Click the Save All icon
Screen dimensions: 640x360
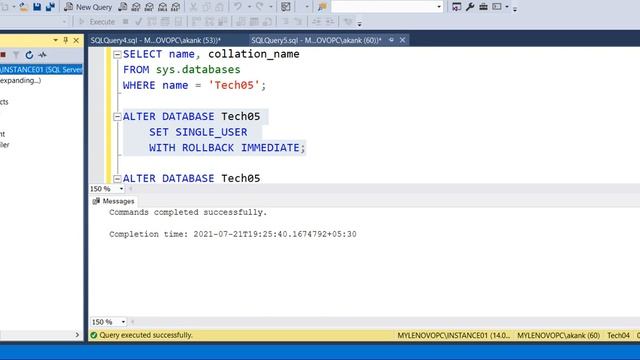coord(50,7)
